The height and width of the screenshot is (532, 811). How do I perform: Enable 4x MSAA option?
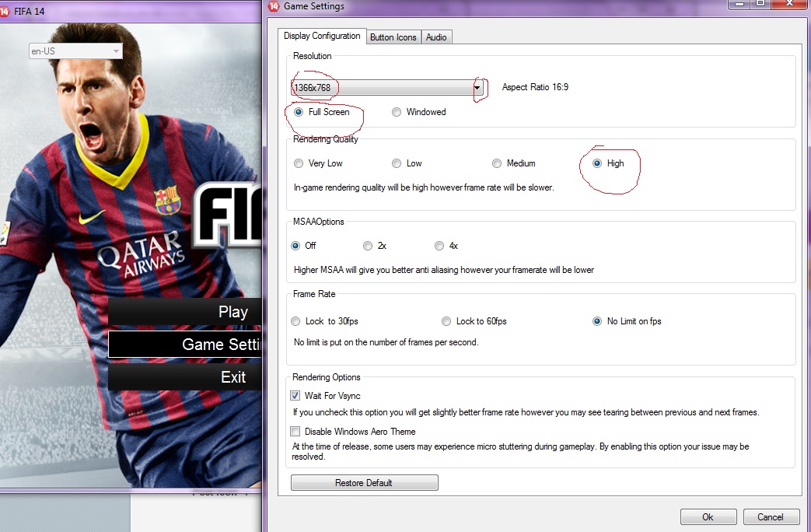tap(440, 246)
